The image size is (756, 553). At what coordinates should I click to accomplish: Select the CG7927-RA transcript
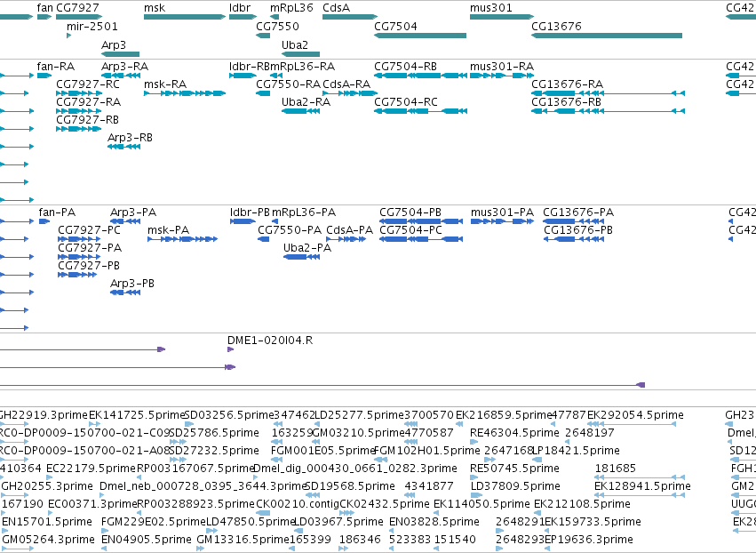(x=79, y=111)
